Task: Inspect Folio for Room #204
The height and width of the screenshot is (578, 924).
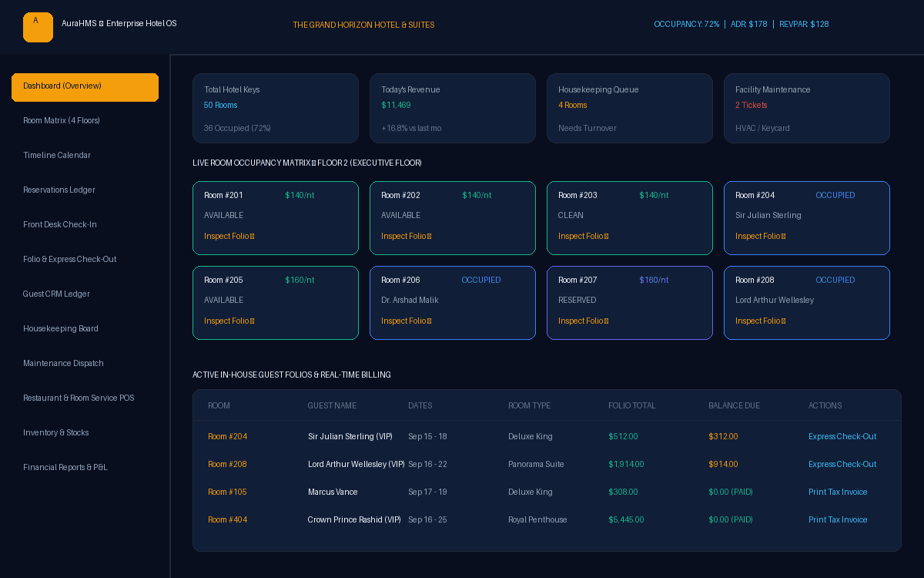Action: point(761,237)
